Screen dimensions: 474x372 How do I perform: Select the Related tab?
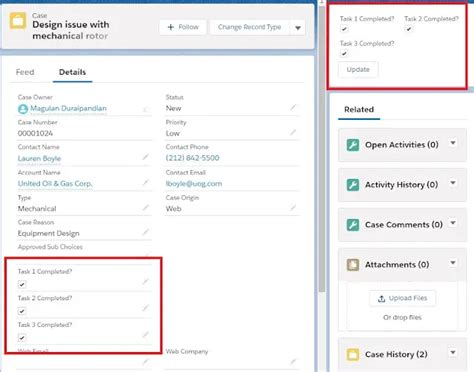(359, 109)
